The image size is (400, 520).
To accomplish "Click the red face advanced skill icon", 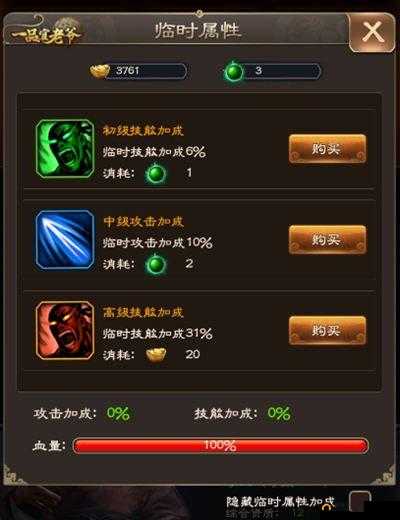I will click(65, 330).
